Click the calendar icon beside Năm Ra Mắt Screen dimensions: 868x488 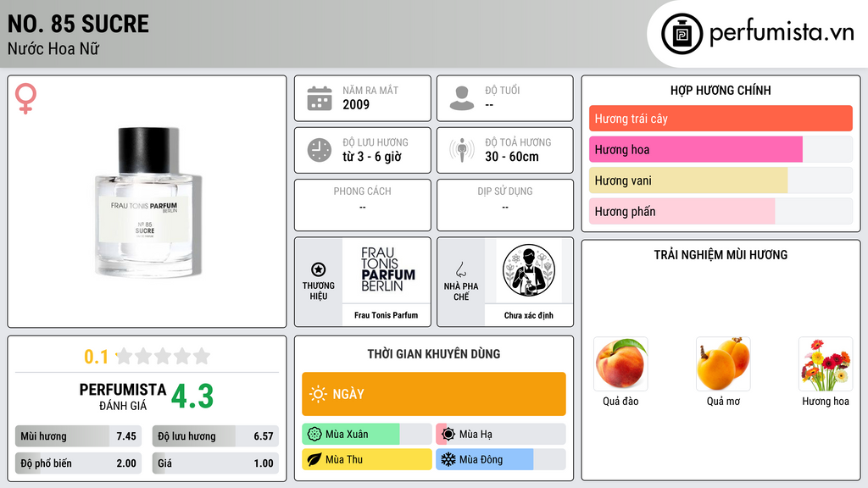(x=320, y=98)
